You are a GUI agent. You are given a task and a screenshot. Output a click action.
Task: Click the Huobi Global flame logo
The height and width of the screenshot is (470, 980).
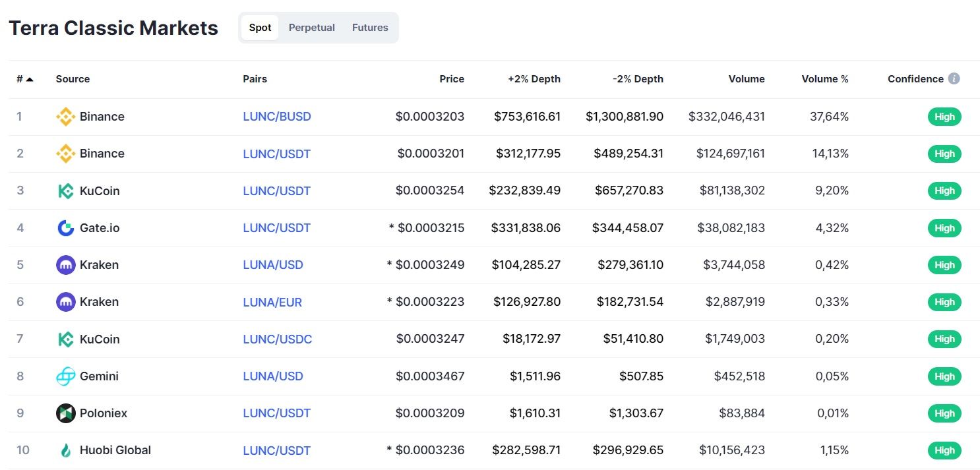point(65,450)
